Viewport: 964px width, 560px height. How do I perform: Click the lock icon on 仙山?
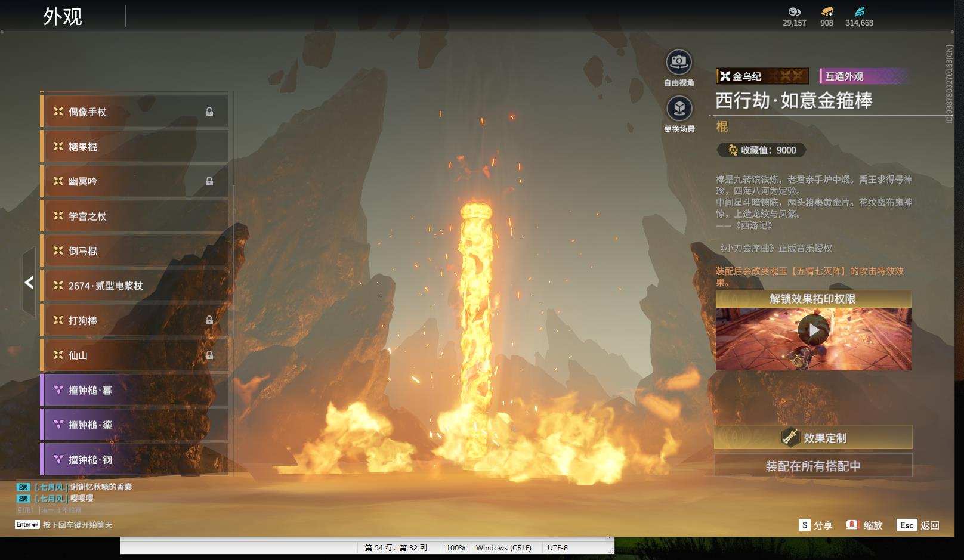209,355
